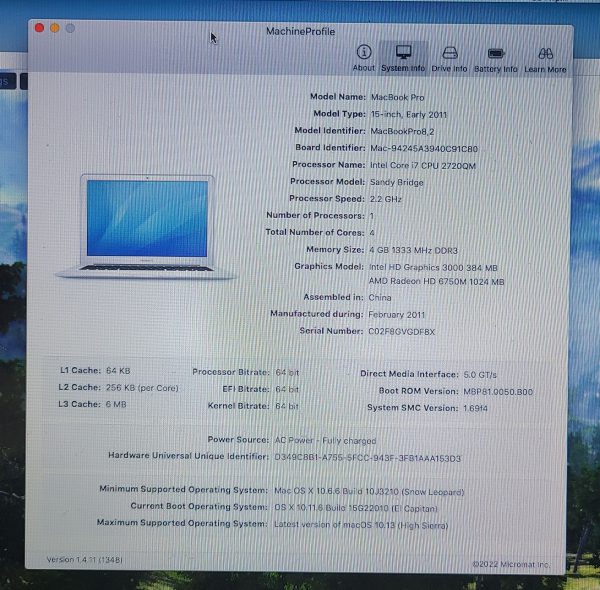600x590 pixels.
Task: Click the Version 1.4.11 label
Action: (x=83, y=560)
